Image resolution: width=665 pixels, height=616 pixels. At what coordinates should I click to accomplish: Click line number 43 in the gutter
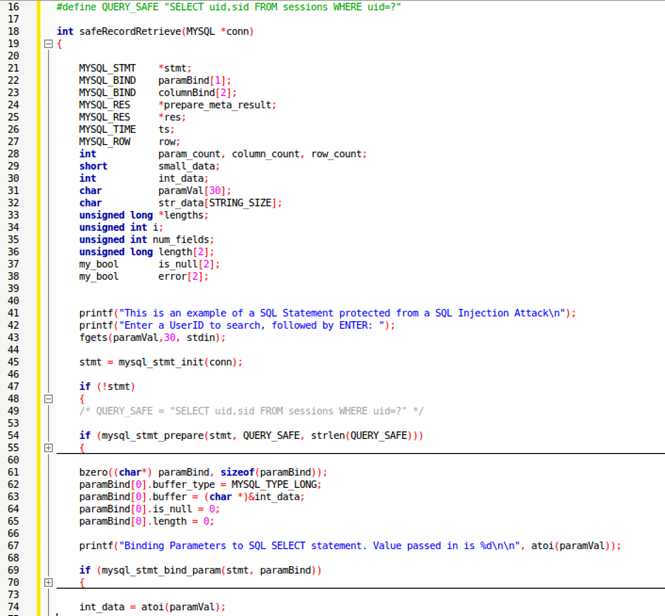point(13,337)
